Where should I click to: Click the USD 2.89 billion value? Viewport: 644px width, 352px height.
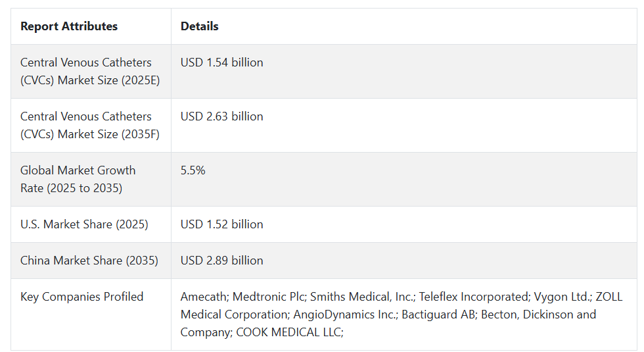[222, 261]
